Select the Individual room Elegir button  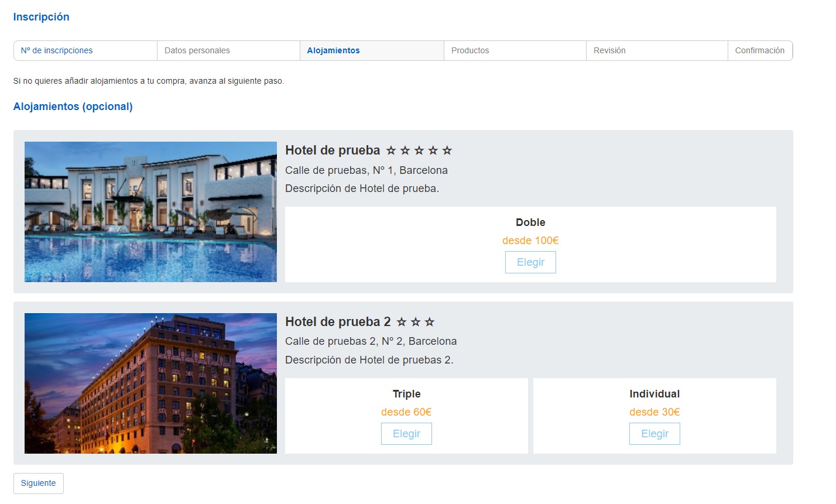point(655,434)
